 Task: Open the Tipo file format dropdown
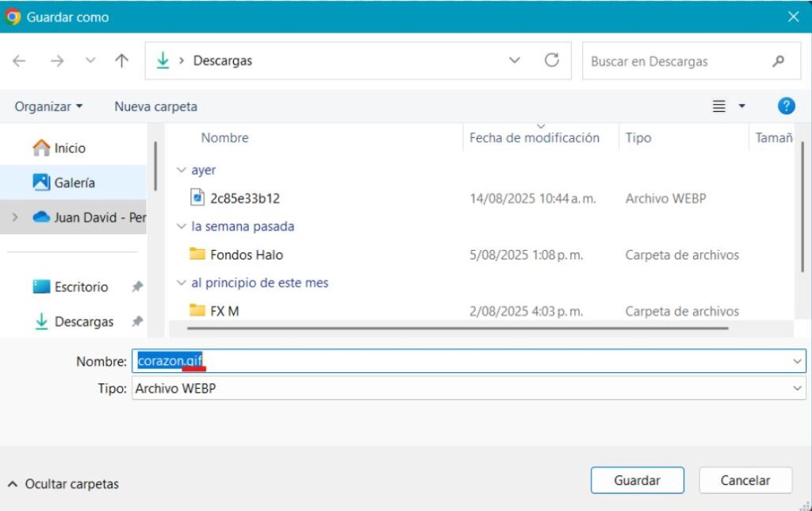797,389
